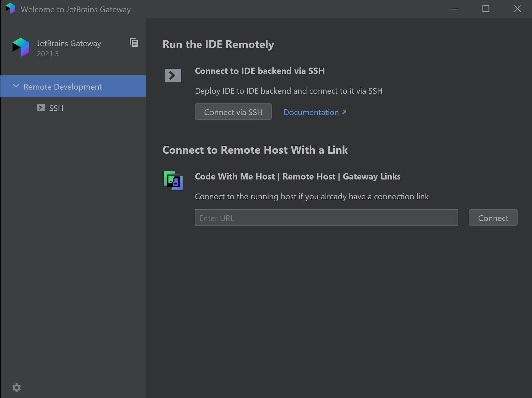The height and width of the screenshot is (398, 532).
Task: Click 'Code With Me Host | Remote Host' title
Action: click(298, 177)
